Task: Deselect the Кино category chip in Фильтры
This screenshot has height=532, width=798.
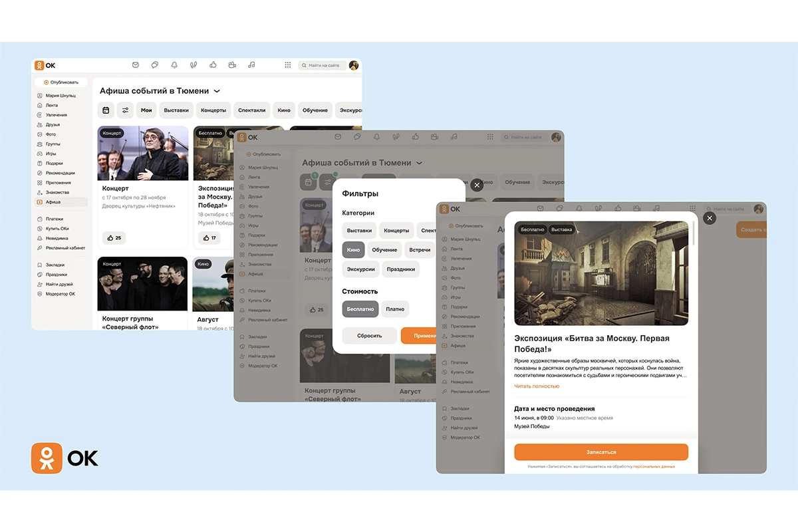Action: coord(353,250)
